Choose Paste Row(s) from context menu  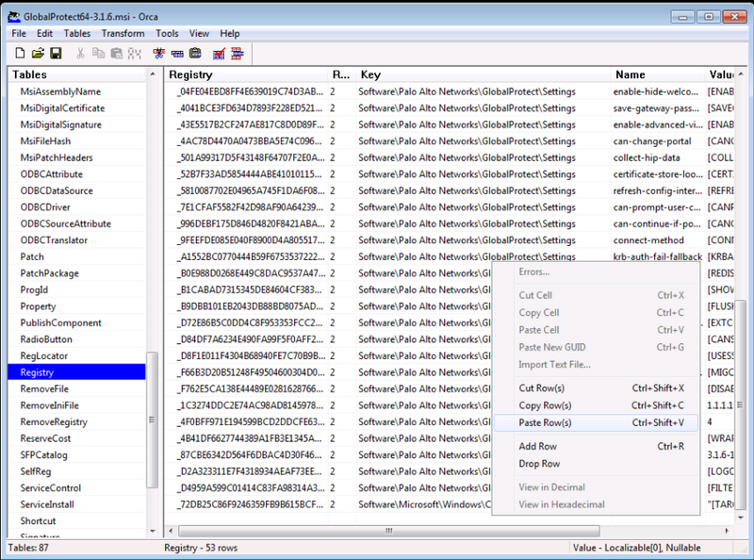pyautogui.click(x=545, y=422)
